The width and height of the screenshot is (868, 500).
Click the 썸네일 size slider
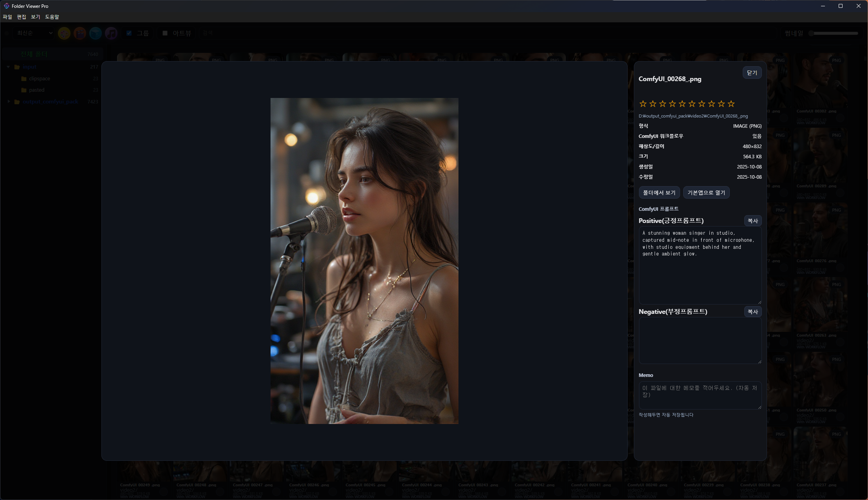[835, 33]
